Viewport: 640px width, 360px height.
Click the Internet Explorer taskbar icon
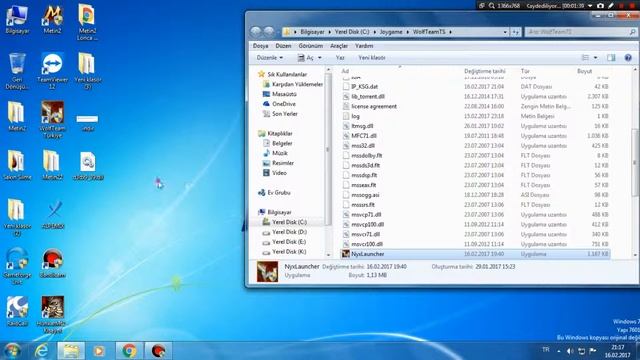click(41, 351)
